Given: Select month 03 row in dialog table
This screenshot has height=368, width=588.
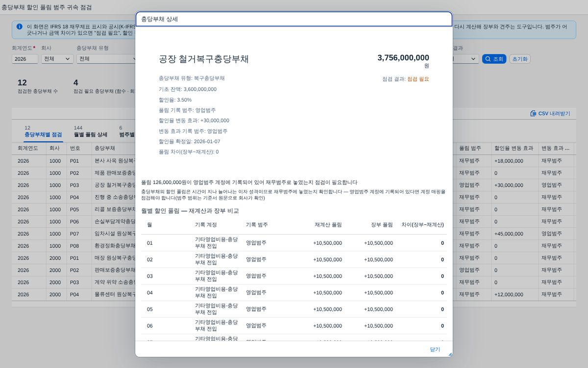Looking at the screenshot, I should coord(294,276).
